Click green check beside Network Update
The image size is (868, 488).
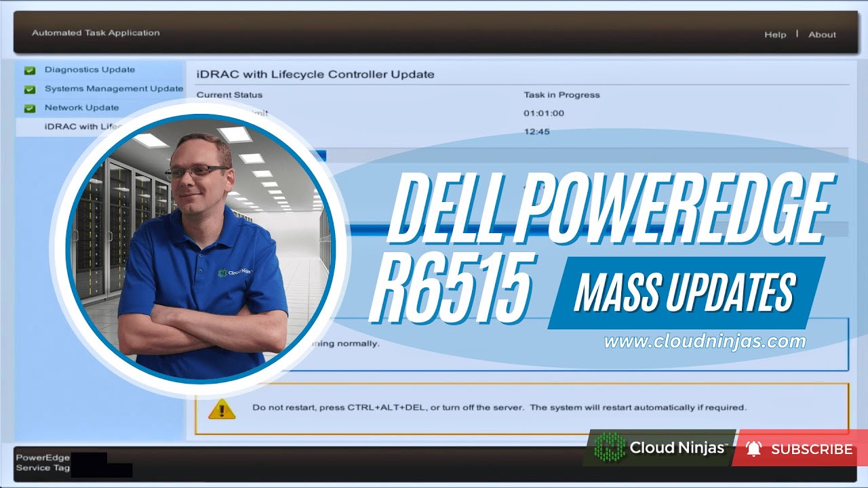30,108
